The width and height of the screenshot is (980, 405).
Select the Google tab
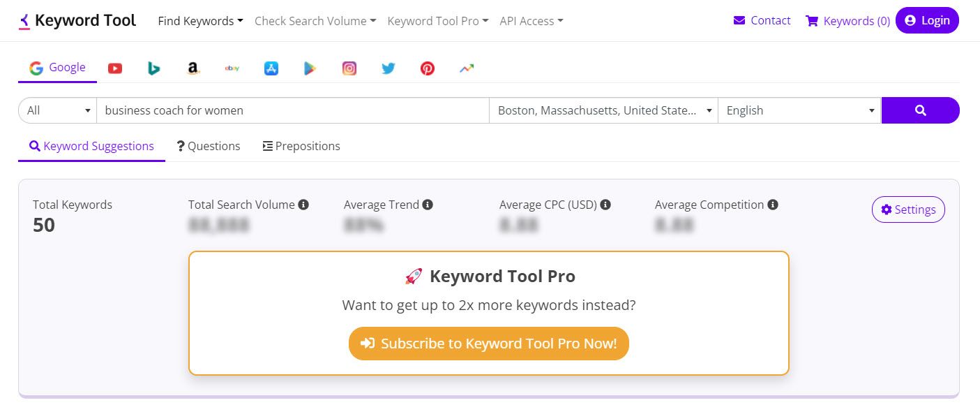click(57, 68)
